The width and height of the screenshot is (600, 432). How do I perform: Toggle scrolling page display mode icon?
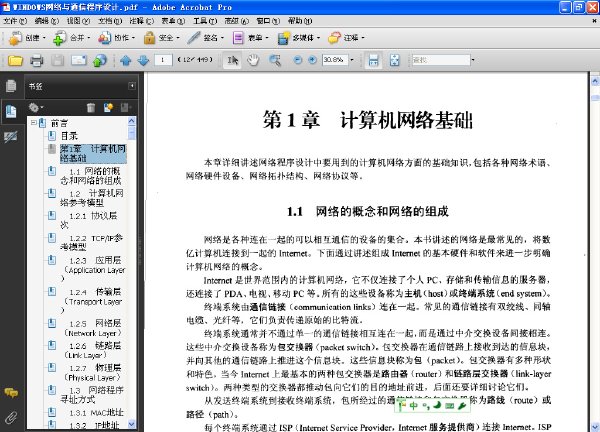coord(373,60)
